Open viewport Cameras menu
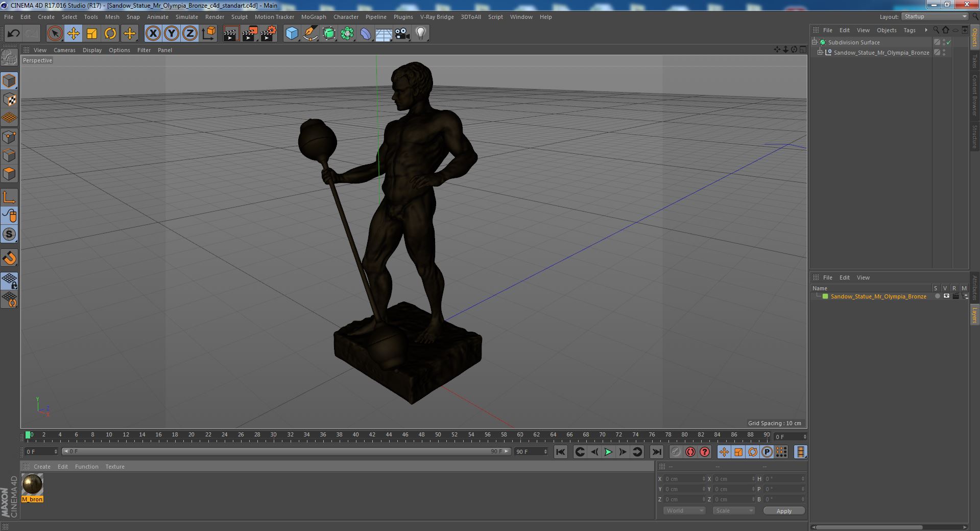980x531 pixels. point(64,50)
